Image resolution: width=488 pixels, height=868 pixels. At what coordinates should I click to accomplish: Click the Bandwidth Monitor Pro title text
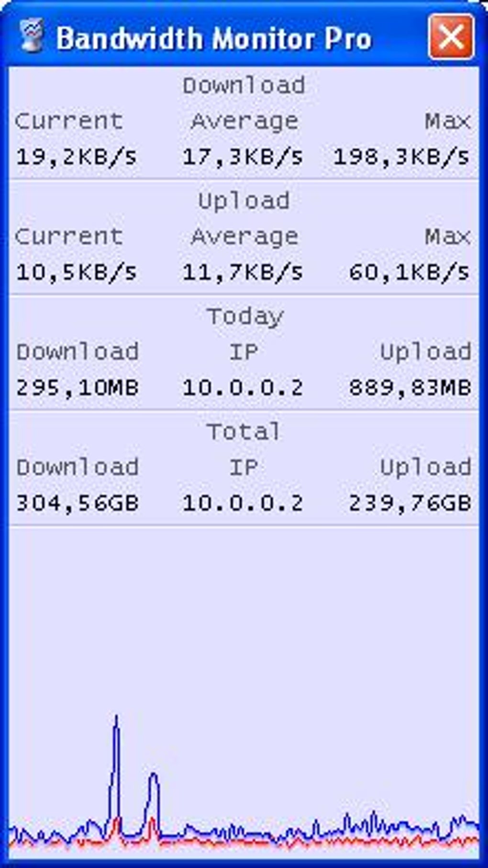coord(213,38)
